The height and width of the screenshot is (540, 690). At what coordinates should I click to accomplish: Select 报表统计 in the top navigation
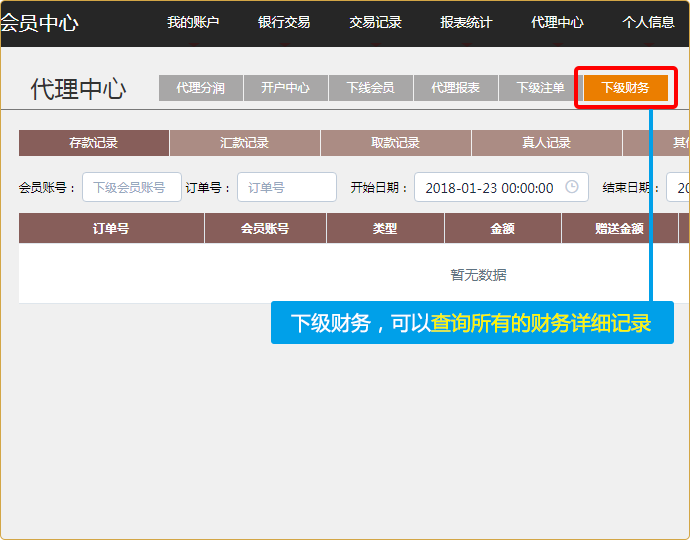(466, 22)
